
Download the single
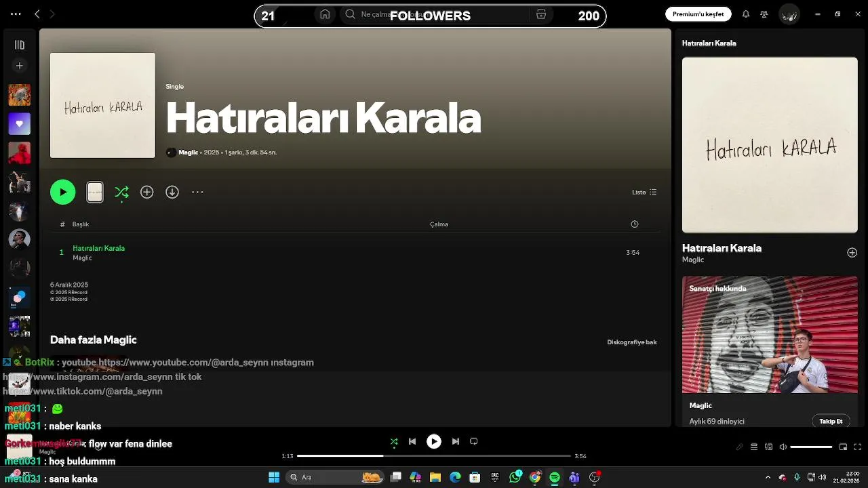coord(172,192)
